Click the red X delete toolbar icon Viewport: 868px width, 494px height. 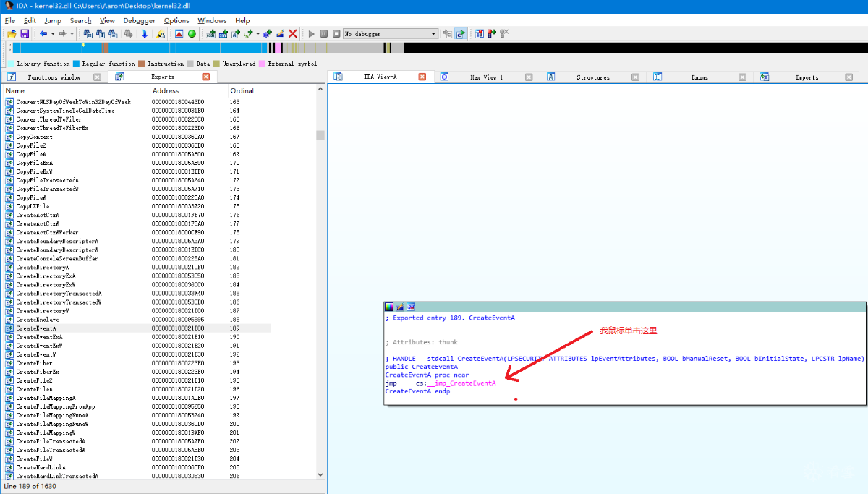click(293, 34)
